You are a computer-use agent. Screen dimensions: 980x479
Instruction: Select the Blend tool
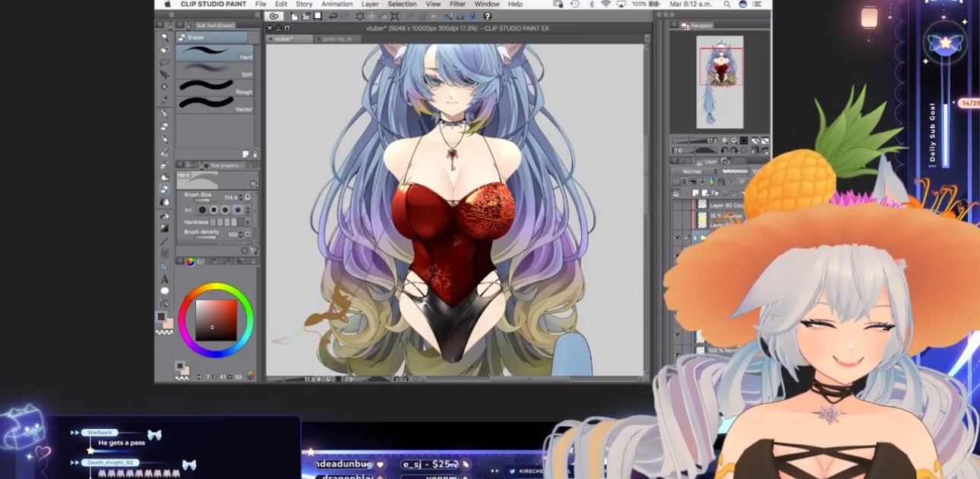point(164,203)
